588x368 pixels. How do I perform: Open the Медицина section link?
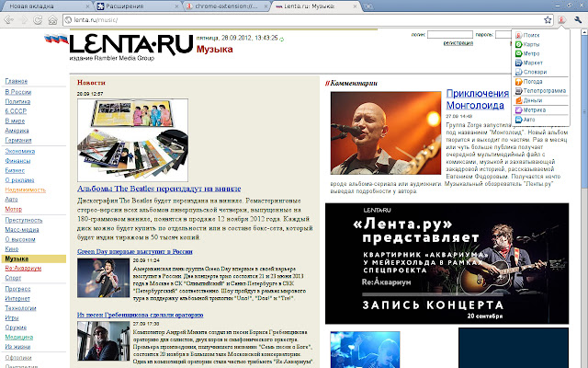(18, 337)
